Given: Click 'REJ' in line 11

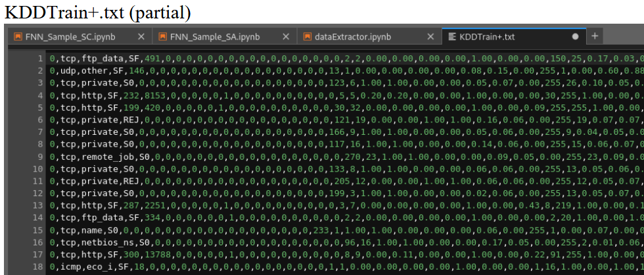Looking at the screenshot, I should [131, 182].
